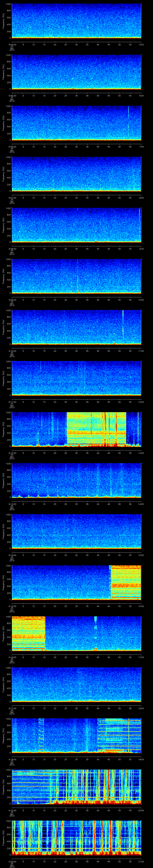The image size is (153, 868).
Task: Click the spectrogram panel starting at 6:13:00
Action: 77,481
